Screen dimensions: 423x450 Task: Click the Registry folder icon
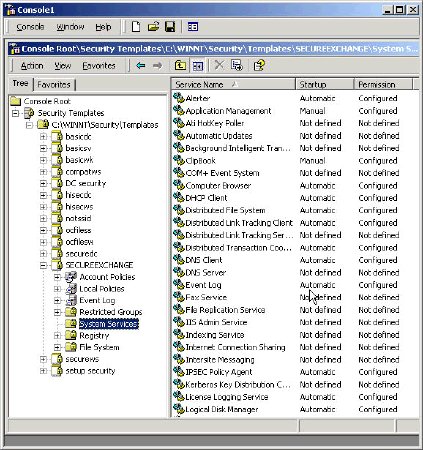[x=71, y=335]
